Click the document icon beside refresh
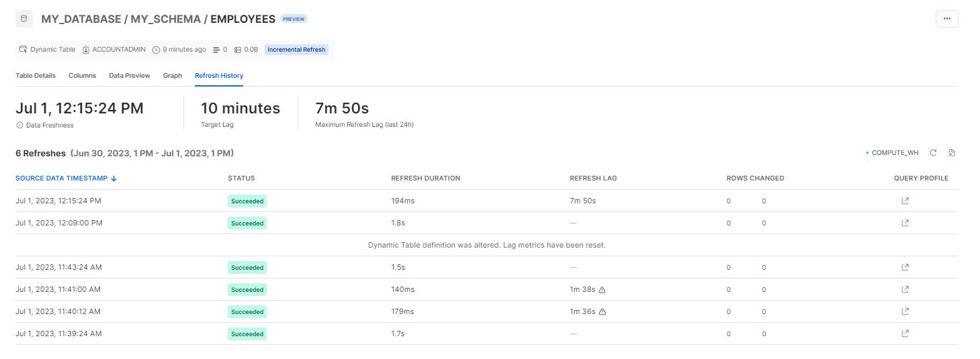980x359 pixels. [x=952, y=153]
